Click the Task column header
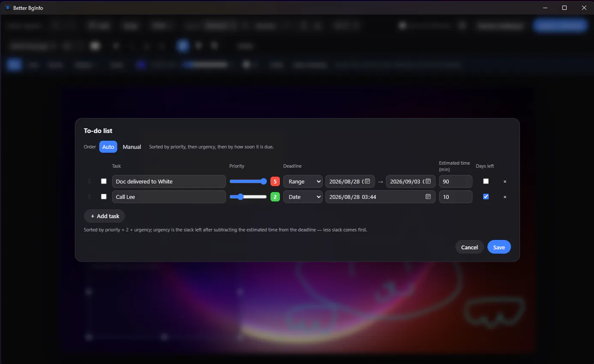Screen dimensions: 594x364 (116, 166)
